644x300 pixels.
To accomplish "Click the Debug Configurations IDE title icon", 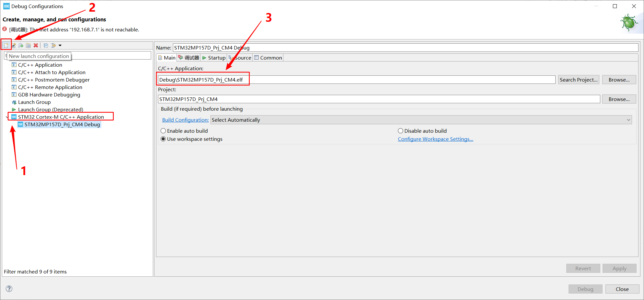I will [x=6, y=6].
